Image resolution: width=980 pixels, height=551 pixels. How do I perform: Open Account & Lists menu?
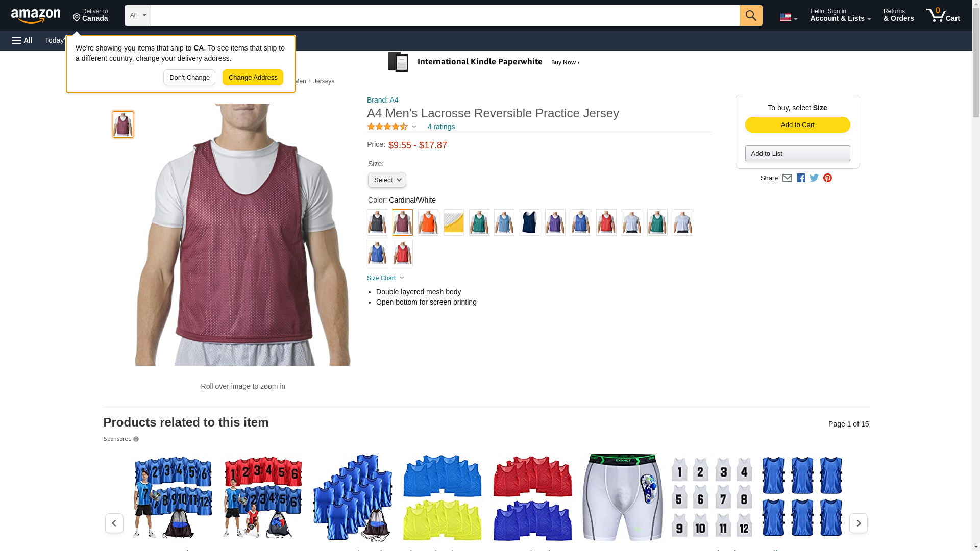coord(840,15)
